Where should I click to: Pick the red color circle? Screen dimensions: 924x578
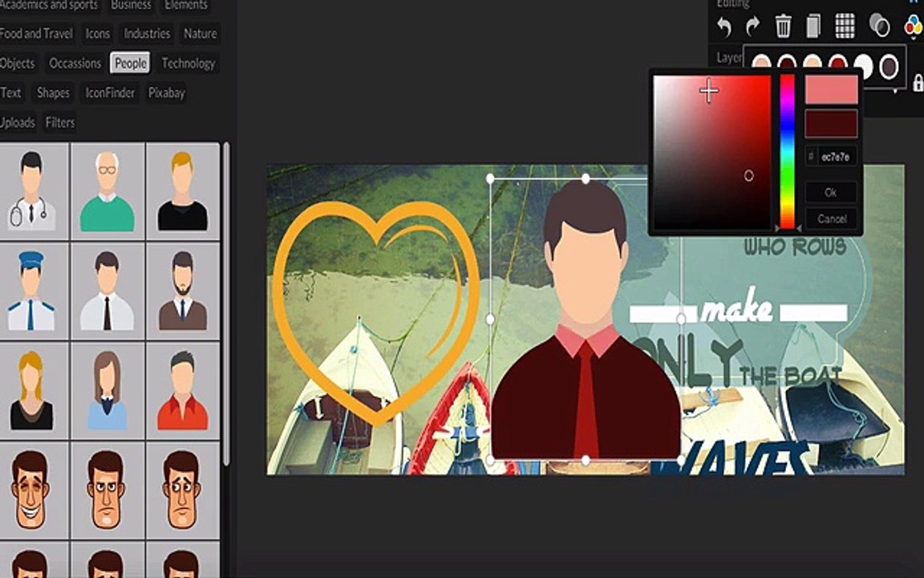pos(837,62)
